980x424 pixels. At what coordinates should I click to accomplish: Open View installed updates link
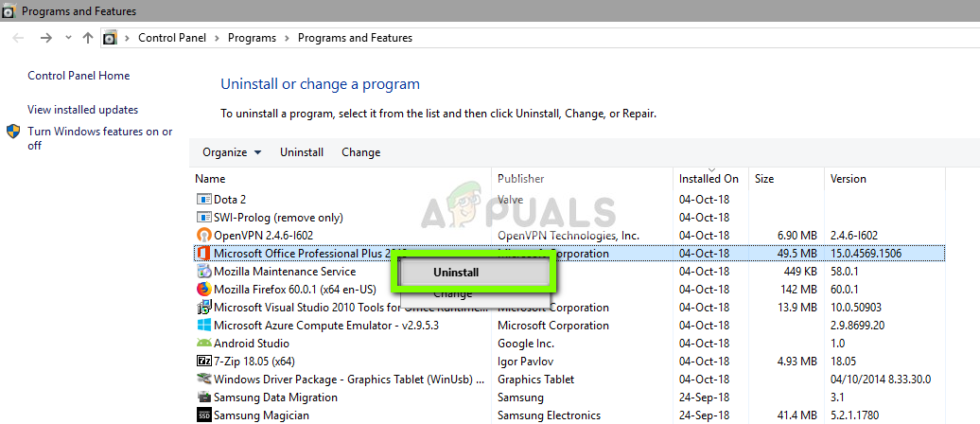[x=82, y=110]
